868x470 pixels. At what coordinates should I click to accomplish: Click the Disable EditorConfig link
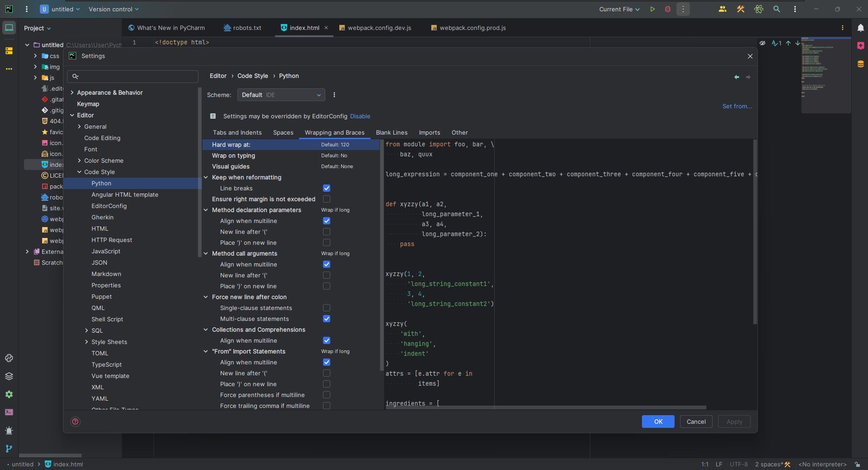360,116
